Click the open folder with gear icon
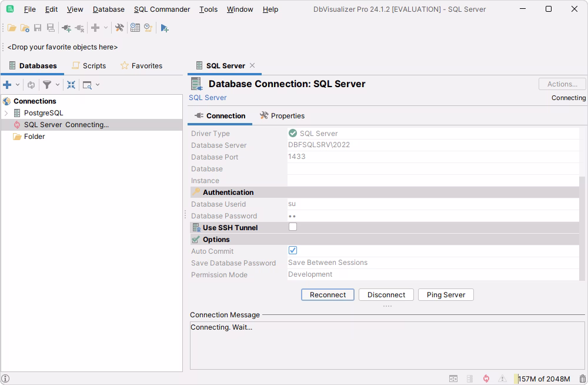Screen dimensions: 588x385 coord(25,28)
